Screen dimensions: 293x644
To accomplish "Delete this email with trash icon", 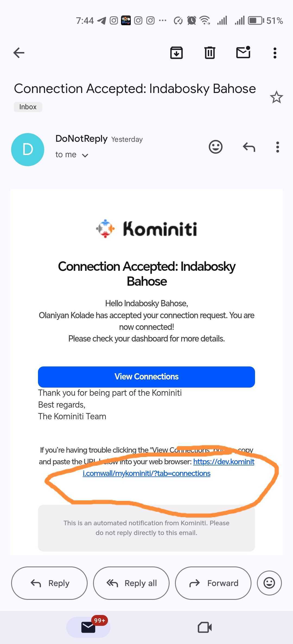I will [x=210, y=53].
